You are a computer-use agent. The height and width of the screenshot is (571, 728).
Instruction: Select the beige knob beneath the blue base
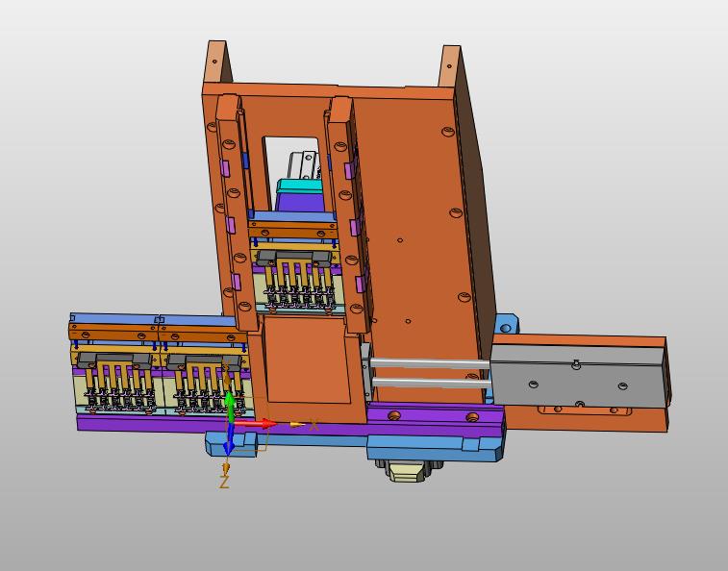[406, 473]
